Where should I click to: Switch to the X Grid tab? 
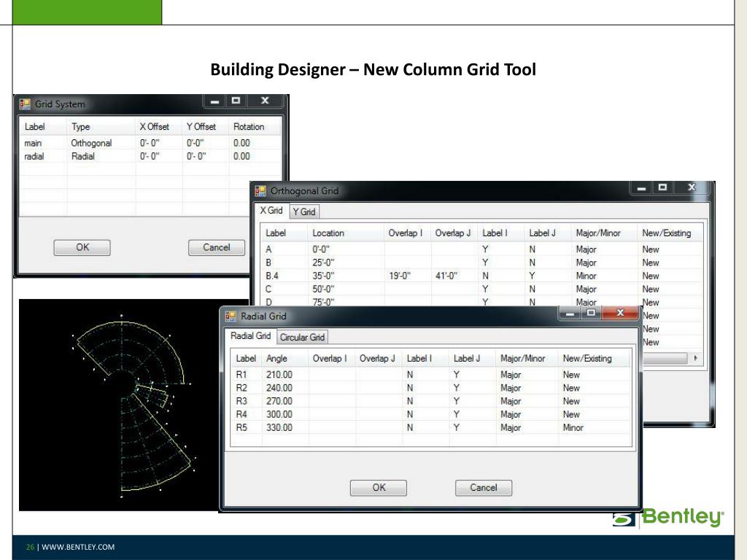tap(271, 211)
